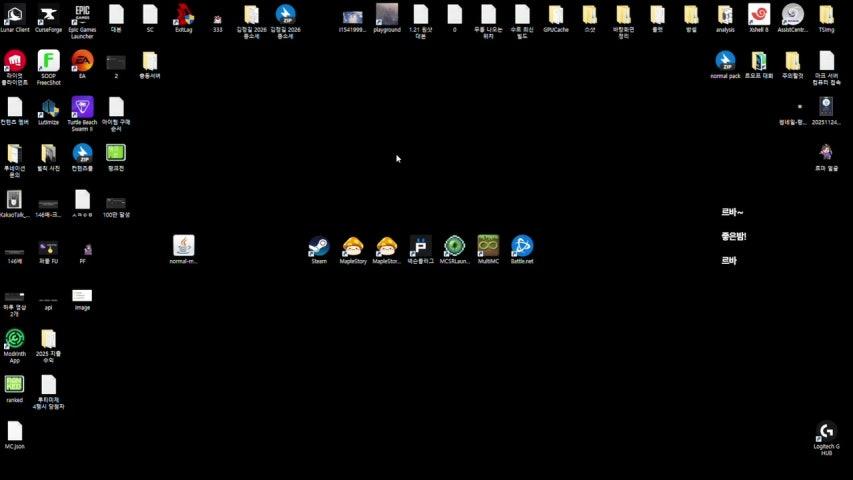Select the dark thumbnail labeled 2
This screenshot has width=853, height=480.
[x=116, y=62]
